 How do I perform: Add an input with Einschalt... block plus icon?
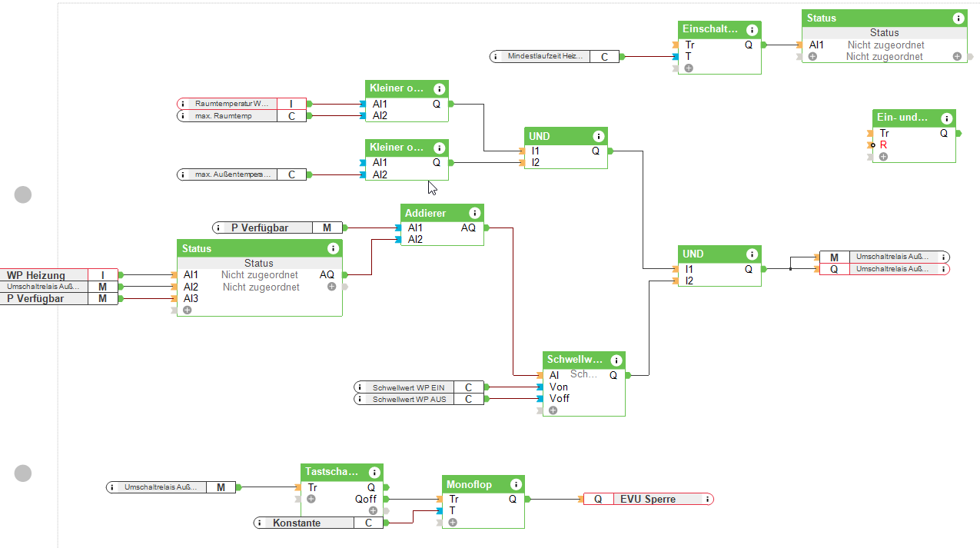click(689, 68)
